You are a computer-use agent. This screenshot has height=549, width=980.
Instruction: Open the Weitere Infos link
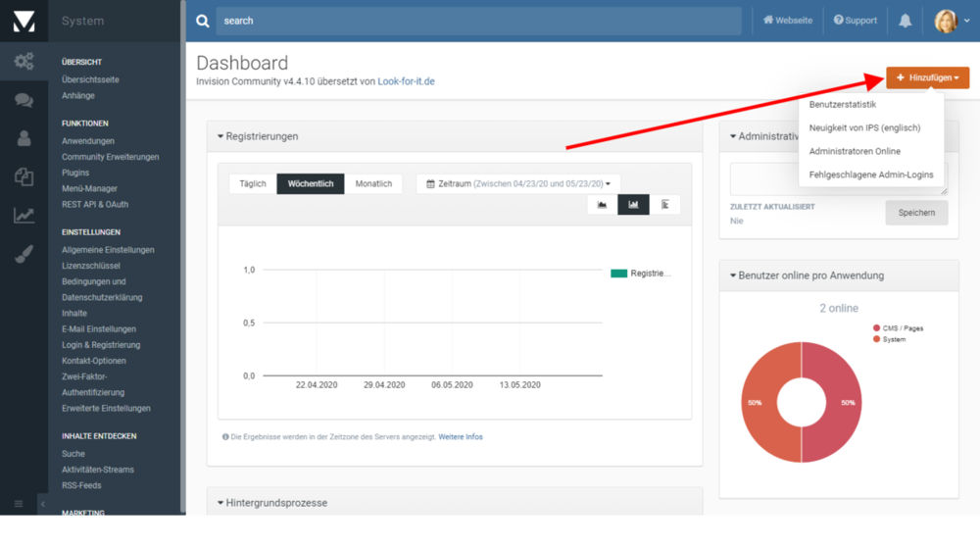(x=461, y=437)
